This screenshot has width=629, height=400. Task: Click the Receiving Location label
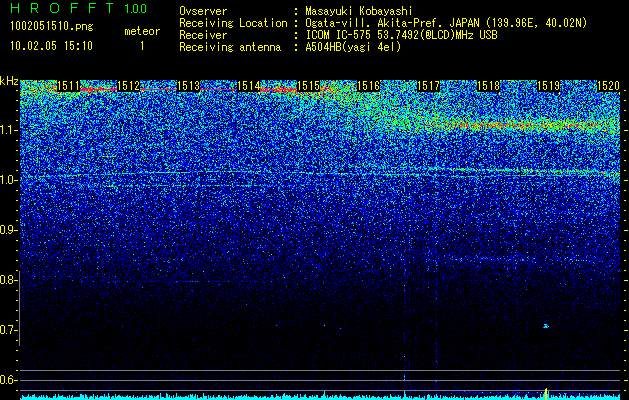(x=233, y=23)
